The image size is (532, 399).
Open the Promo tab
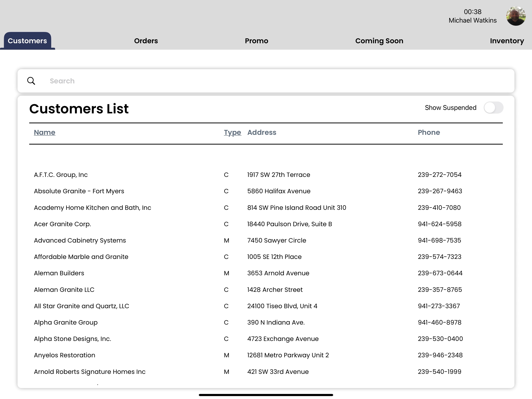tap(256, 41)
